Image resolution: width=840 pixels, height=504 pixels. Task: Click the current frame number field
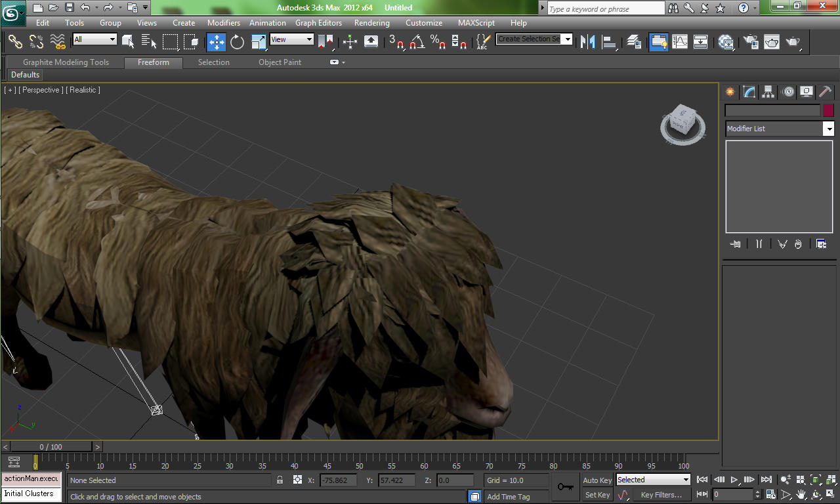click(x=734, y=495)
